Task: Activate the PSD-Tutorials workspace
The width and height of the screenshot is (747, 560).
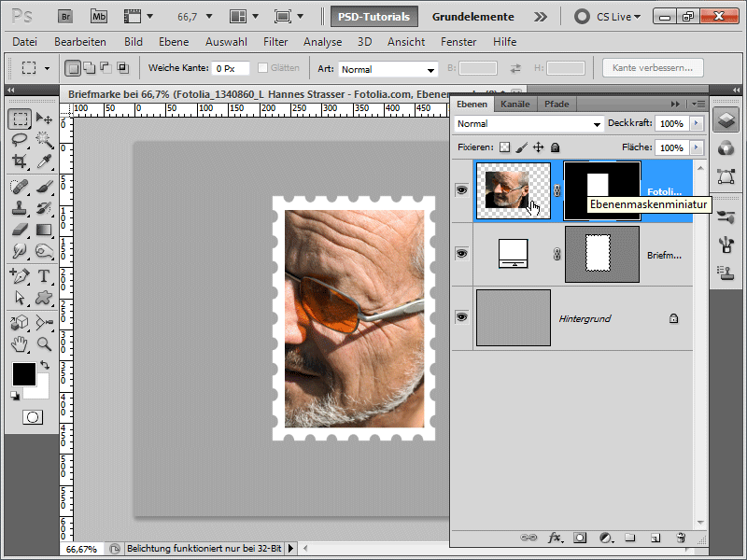Action: coord(374,17)
